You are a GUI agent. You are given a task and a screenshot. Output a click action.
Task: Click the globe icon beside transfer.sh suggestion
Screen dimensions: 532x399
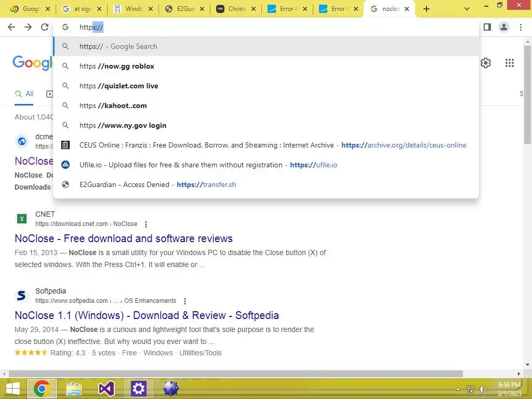pyautogui.click(x=65, y=184)
